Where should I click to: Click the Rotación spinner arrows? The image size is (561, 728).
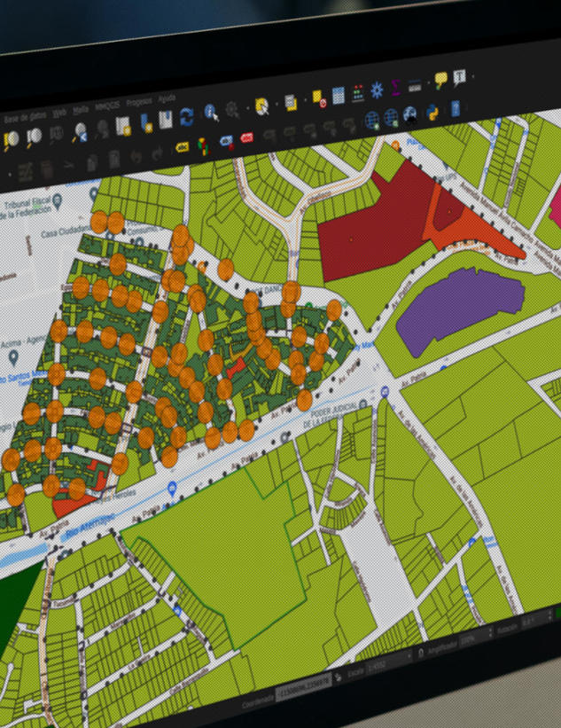tap(549, 616)
